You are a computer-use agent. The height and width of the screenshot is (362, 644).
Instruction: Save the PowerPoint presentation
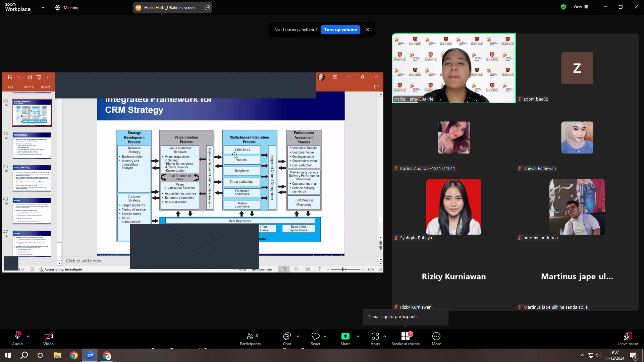10,77
